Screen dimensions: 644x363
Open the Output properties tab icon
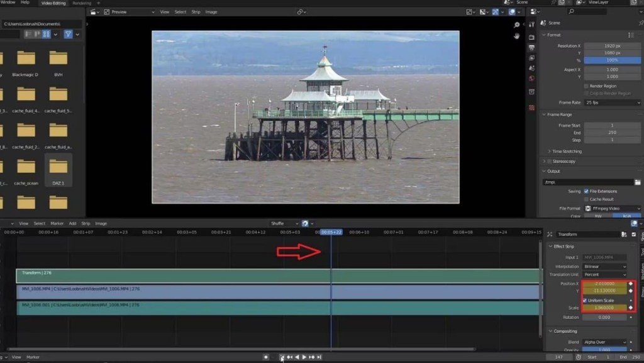tap(531, 48)
